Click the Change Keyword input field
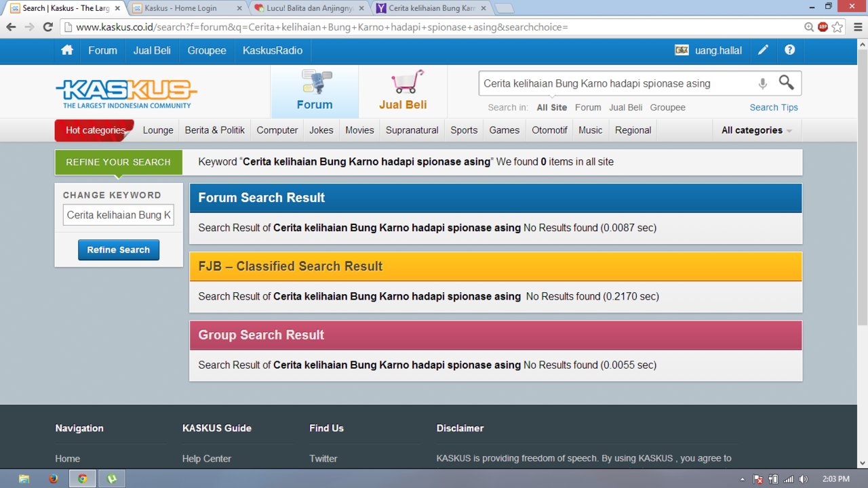This screenshot has width=868, height=488. [119, 215]
